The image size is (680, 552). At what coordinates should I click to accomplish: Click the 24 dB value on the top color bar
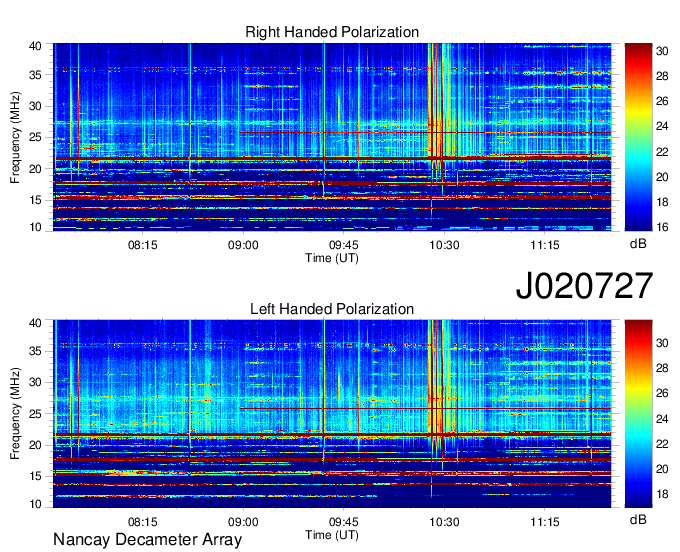point(662,127)
